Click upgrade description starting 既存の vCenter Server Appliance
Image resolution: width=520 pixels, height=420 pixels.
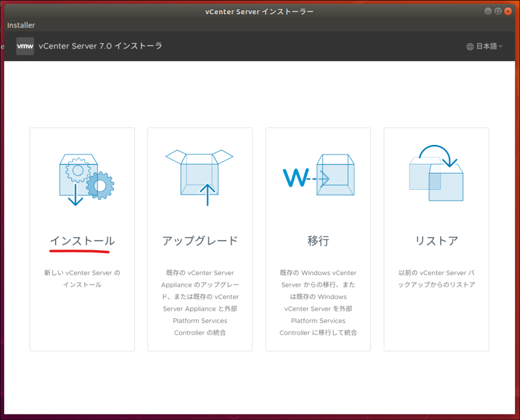point(200,303)
